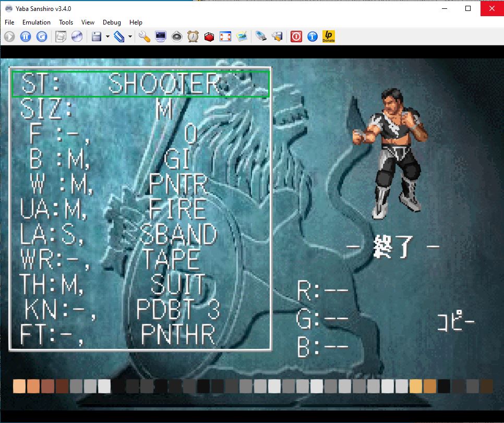This screenshot has width=504, height=423.
Task: Click the floppy-with-wrench toolbar icon
Action: tap(277, 37)
